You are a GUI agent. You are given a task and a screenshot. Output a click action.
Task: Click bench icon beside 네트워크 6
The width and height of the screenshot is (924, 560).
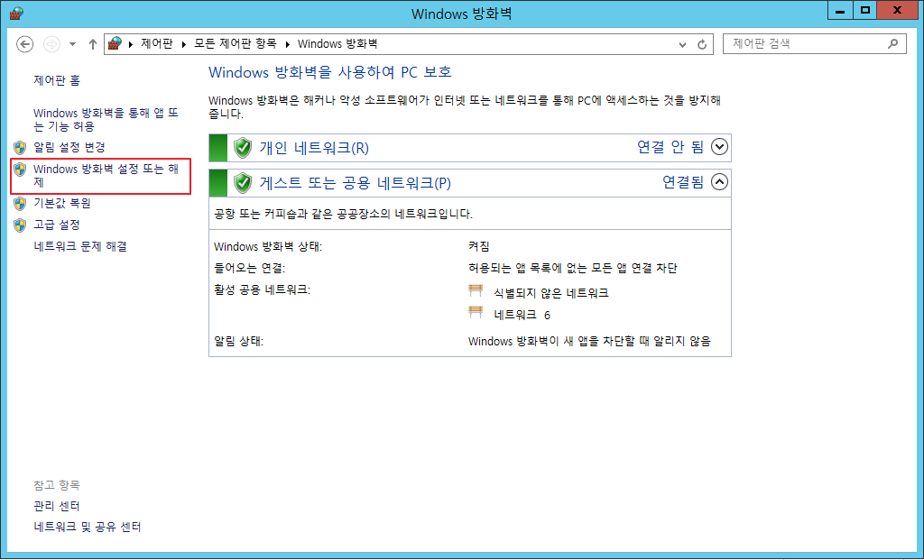click(476, 312)
